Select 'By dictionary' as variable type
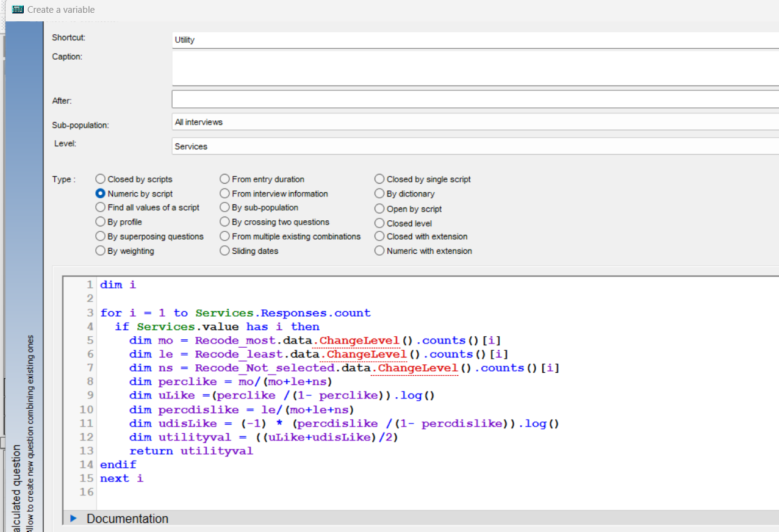Image resolution: width=779 pixels, height=532 pixels. point(379,193)
